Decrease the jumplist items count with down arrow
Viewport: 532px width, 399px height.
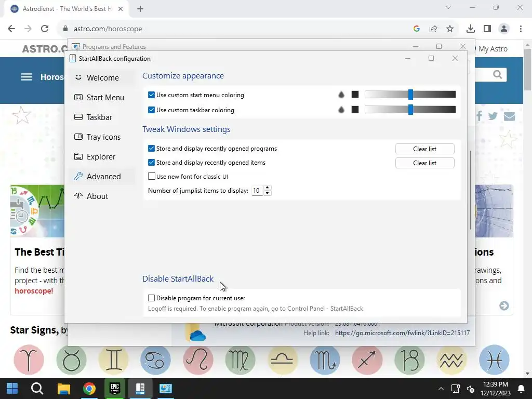(268, 193)
